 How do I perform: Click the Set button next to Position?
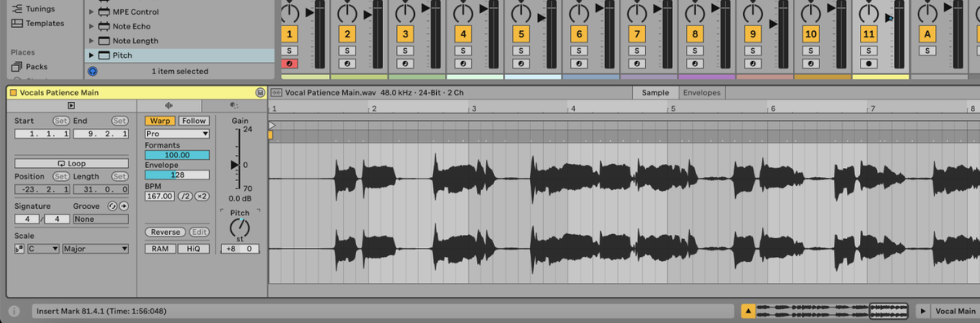click(60, 176)
